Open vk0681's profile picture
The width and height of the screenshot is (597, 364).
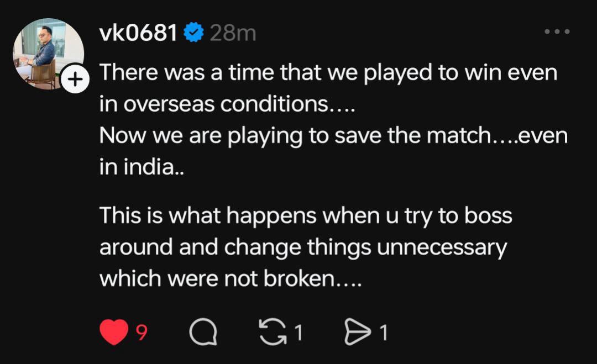coord(47,52)
